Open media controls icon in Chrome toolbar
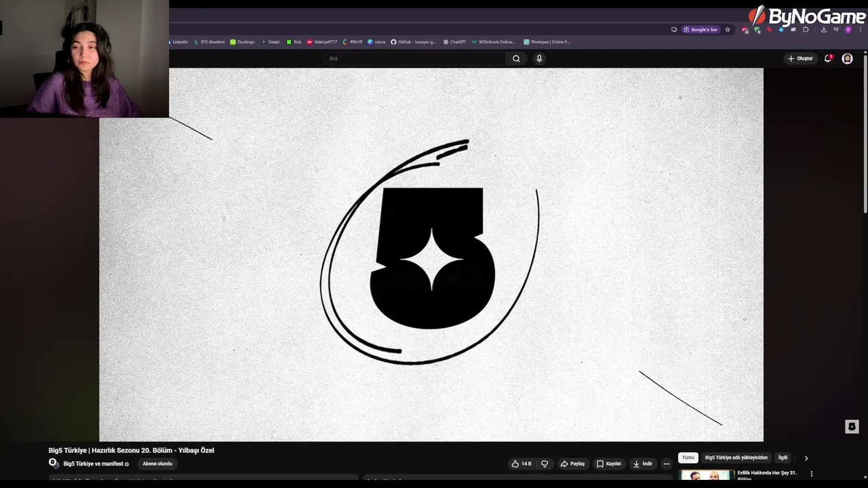The width and height of the screenshot is (868, 488). (836, 30)
